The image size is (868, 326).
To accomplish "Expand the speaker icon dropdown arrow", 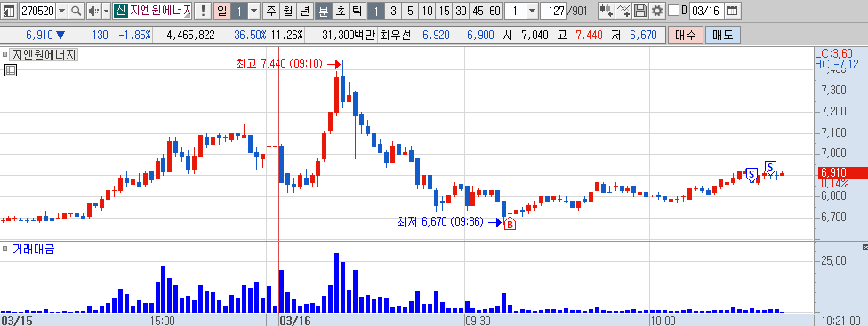I will click(106, 11).
